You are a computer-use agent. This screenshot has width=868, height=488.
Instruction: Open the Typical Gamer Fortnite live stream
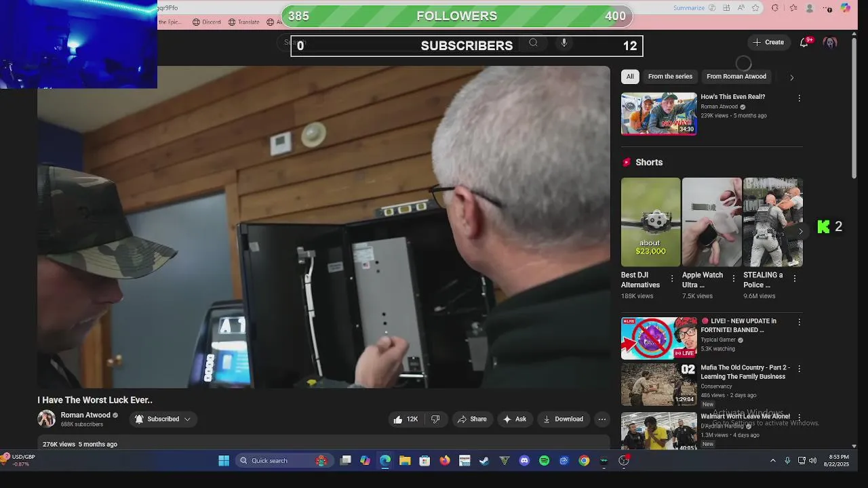(x=658, y=338)
